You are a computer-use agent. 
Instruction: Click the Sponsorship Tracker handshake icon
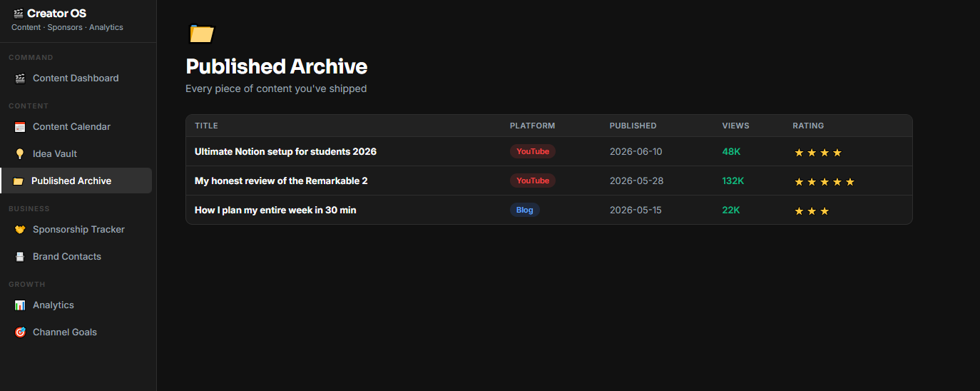tap(20, 230)
